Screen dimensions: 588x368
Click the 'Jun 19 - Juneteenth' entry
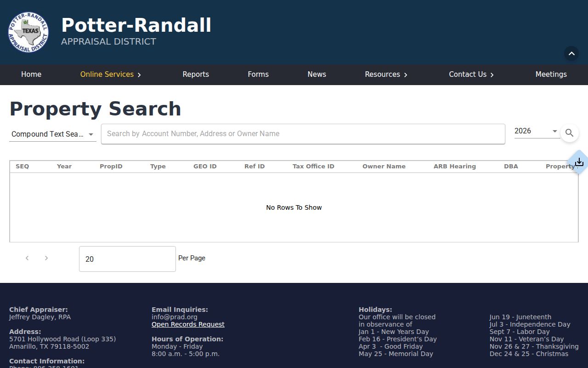pos(520,317)
